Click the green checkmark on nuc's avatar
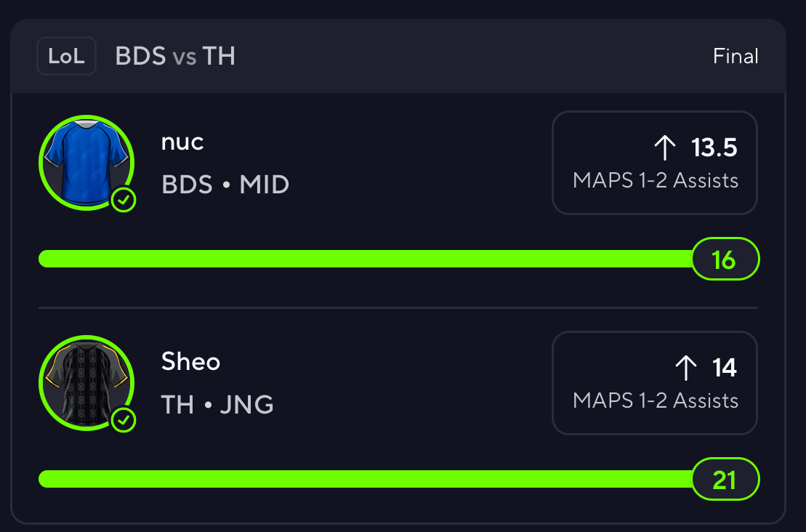This screenshot has height=532, width=806. pyautogui.click(x=124, y=199)
